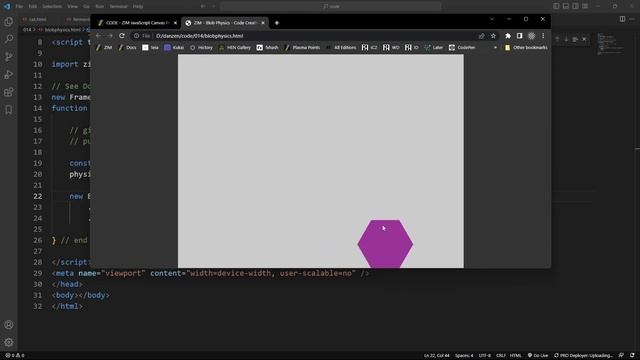Open bookmarks icon in VS Code activity bar

tap(9, 109)
